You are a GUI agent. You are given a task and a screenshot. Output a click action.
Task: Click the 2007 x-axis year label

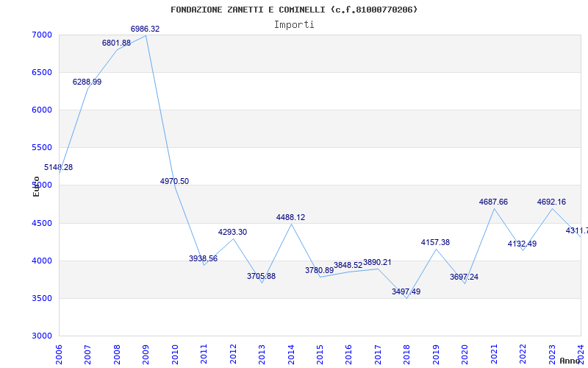87,355
